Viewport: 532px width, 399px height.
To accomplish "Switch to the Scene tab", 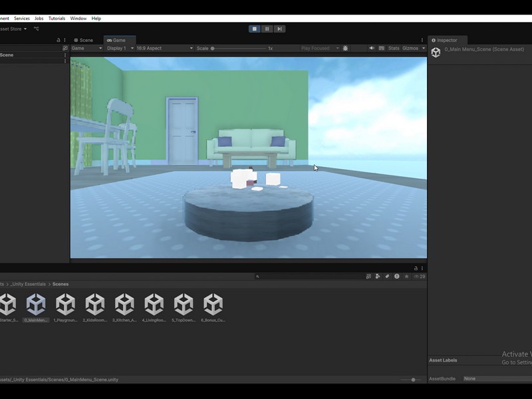I will click(x=84, y=40).
